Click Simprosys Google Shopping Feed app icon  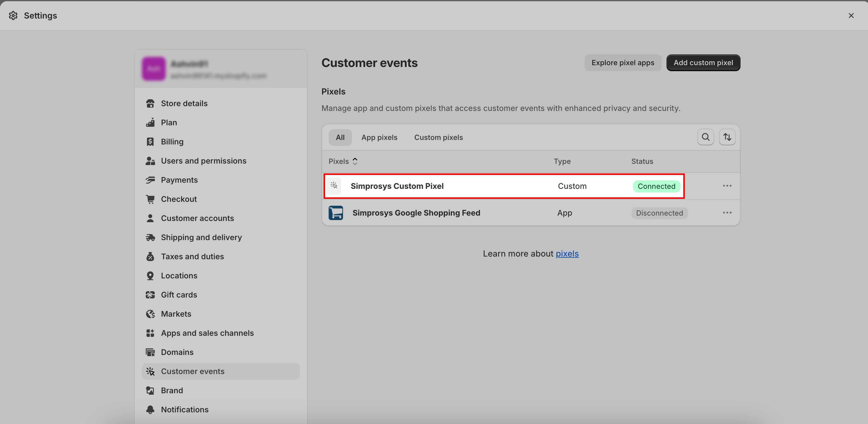(x=336, y=213)
